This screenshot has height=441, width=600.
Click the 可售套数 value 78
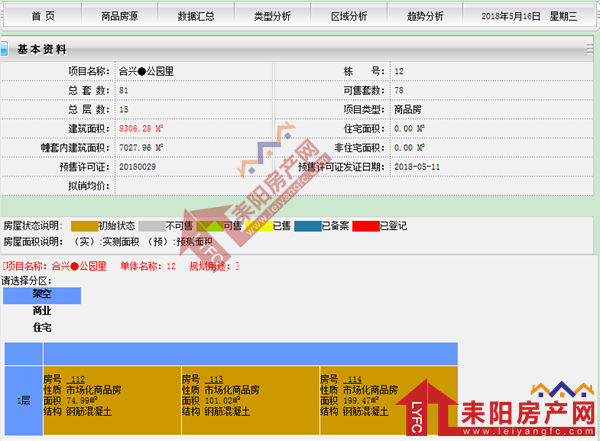pyautogui.click(x=399, y=90)
